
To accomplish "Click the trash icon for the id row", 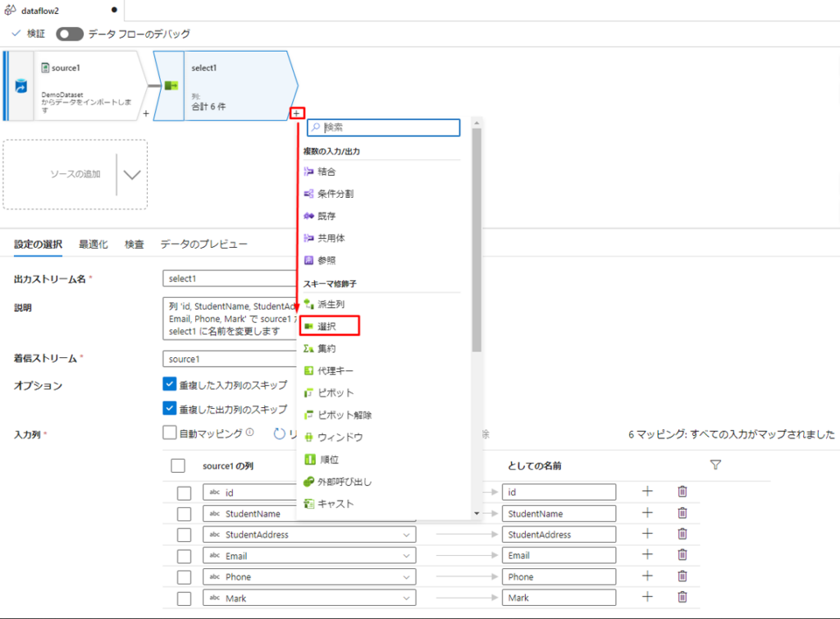I will coord(682,491).
